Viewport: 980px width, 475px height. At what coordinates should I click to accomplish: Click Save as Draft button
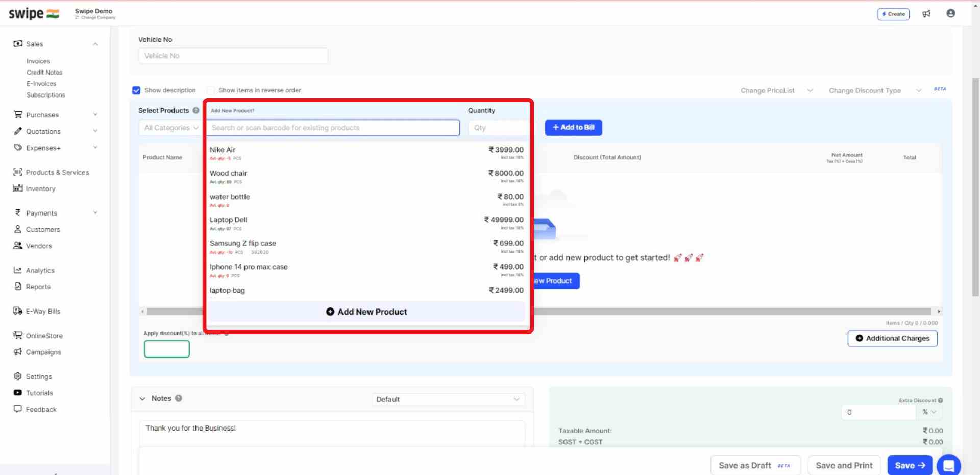pyautogui.click(x=755, y=465)
